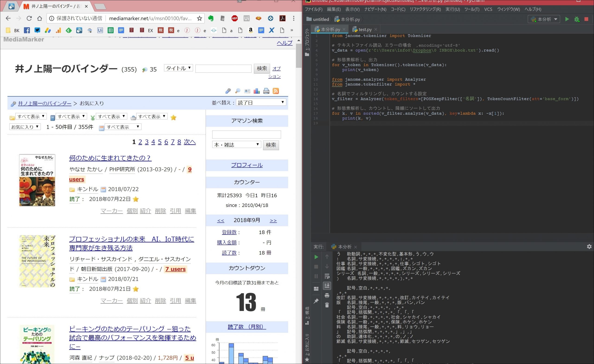
Task: Click Amazon 検索 button
Action: (271, 145)
